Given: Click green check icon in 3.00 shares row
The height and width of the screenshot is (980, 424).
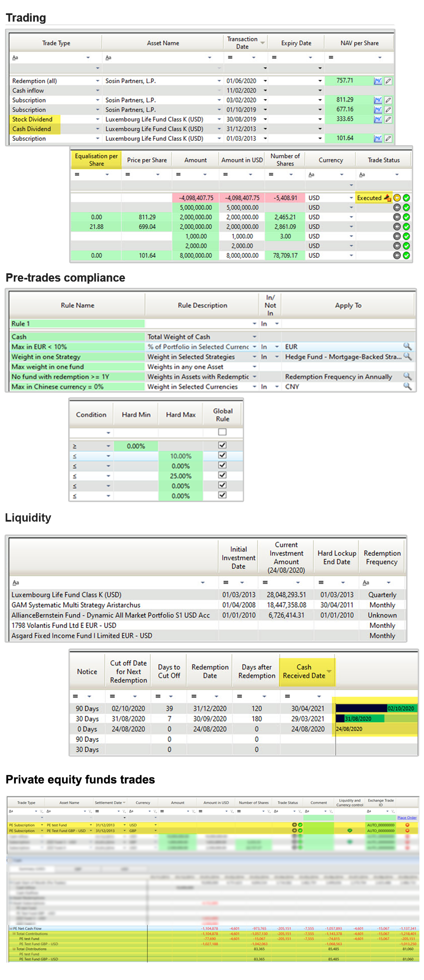Looking at the screenshot, I should [x=406, y=236].
